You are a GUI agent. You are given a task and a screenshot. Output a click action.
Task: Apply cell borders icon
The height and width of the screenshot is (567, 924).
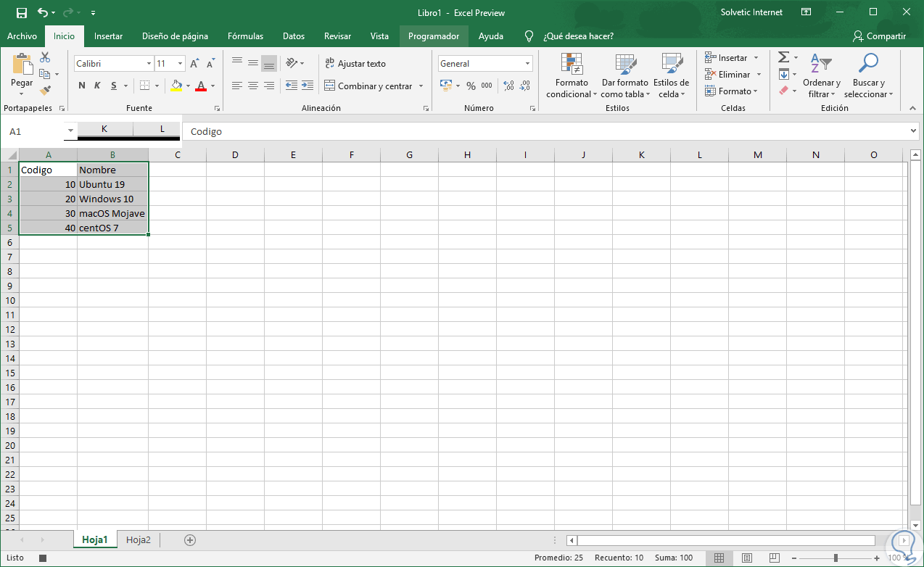coord(145,86)
